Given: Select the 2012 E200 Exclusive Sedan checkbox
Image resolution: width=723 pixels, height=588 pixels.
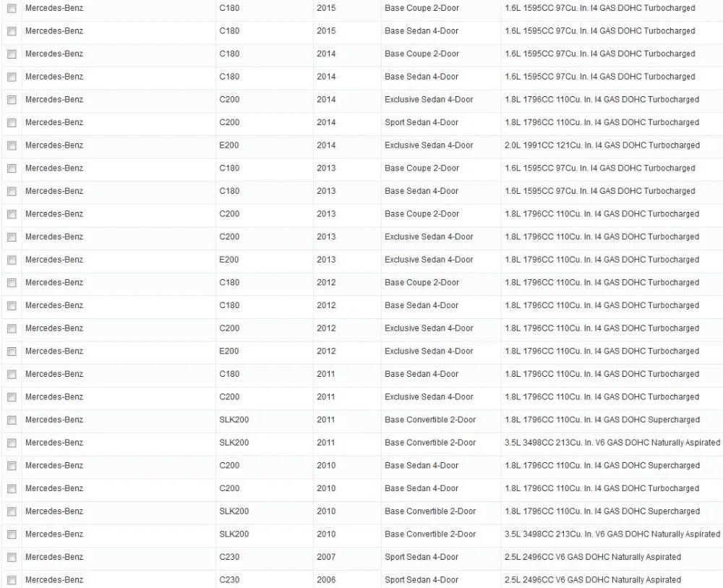Looking at the screenshot, I should point(12,351).
